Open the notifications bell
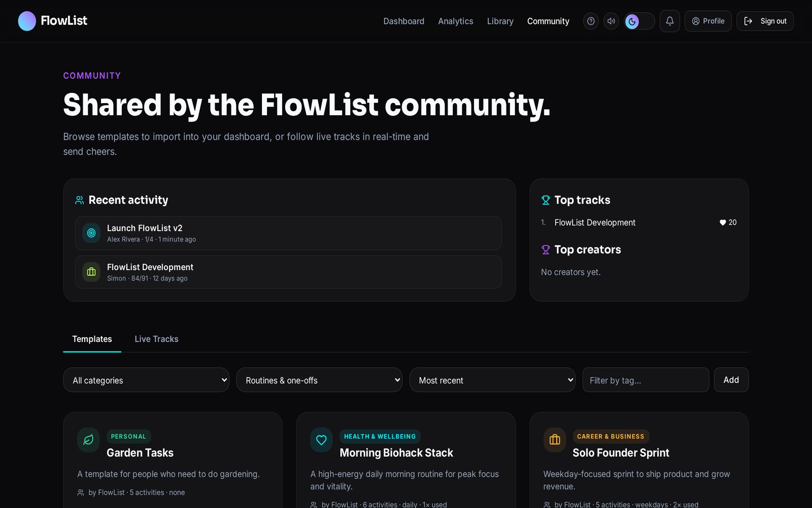The height and width of the screenshot is (508, 812). 670,21
